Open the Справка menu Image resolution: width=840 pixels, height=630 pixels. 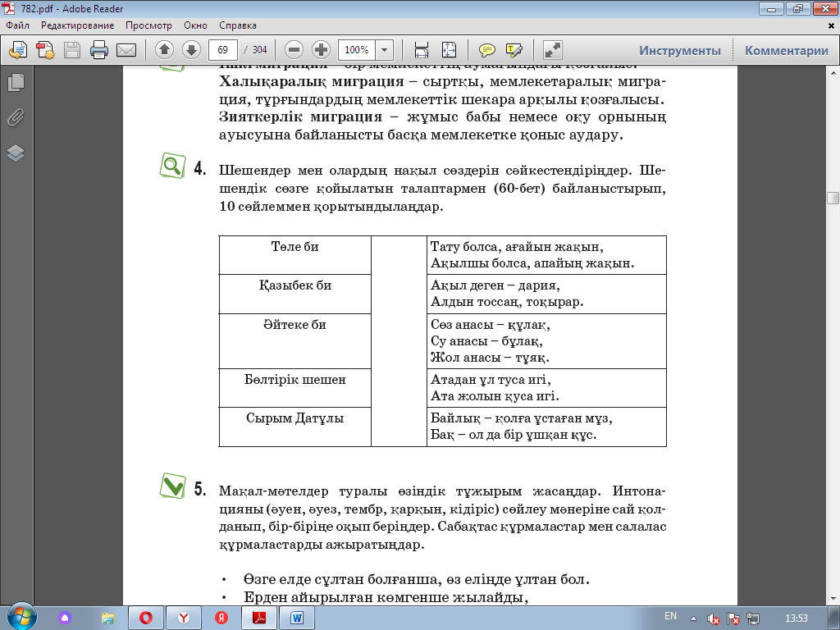[238, 25]
